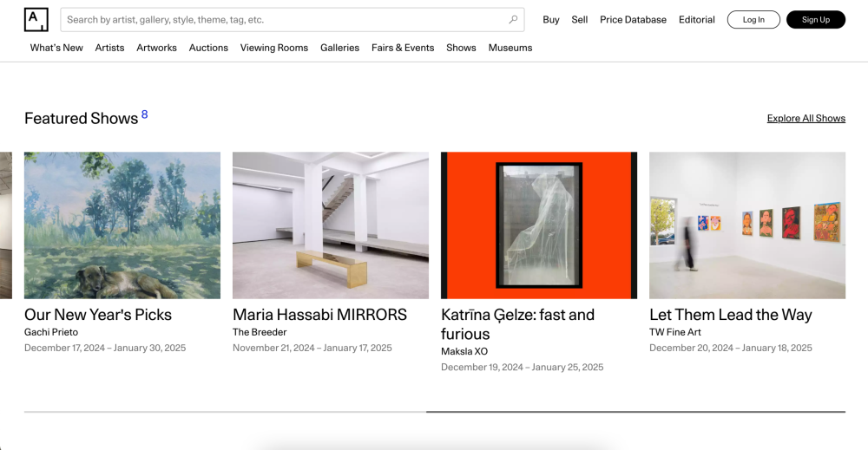The height and width of the screenshot is (450, 868).
Task: Click the carousel scroll progress bar
Action: click(435, 411)
